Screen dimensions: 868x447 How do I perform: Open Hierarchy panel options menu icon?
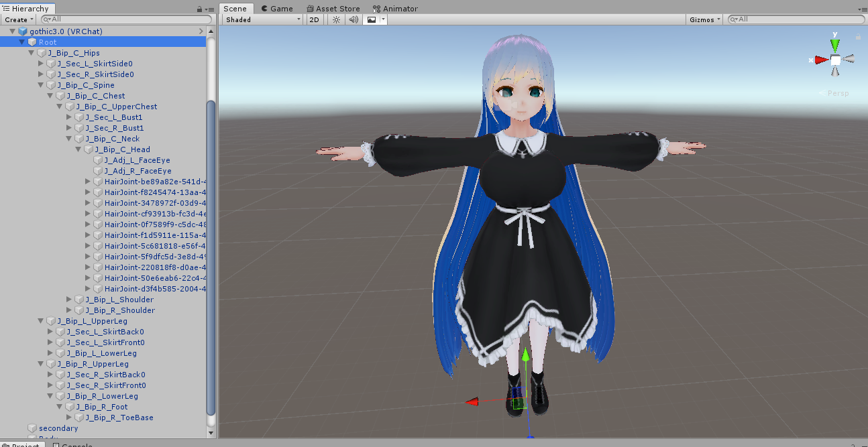[x=209, y=9]
